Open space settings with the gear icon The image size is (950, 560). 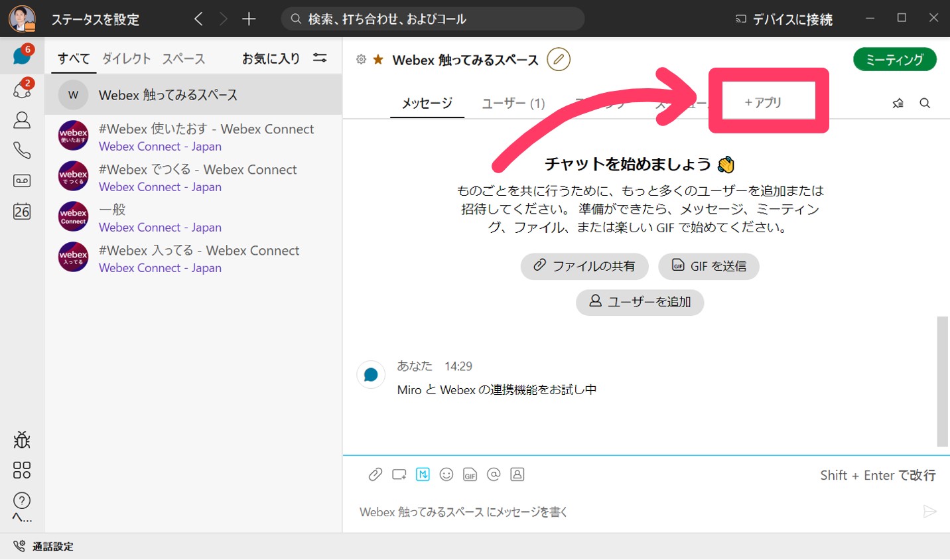(361, 59)
